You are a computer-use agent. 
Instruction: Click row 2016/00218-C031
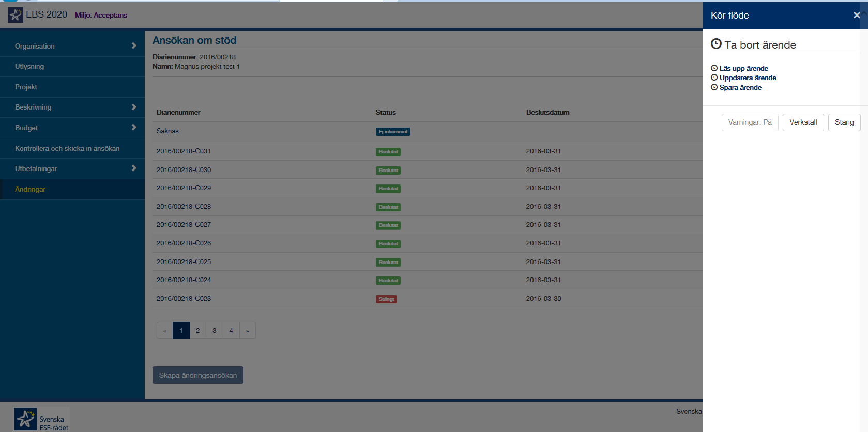tap(428, 151)
